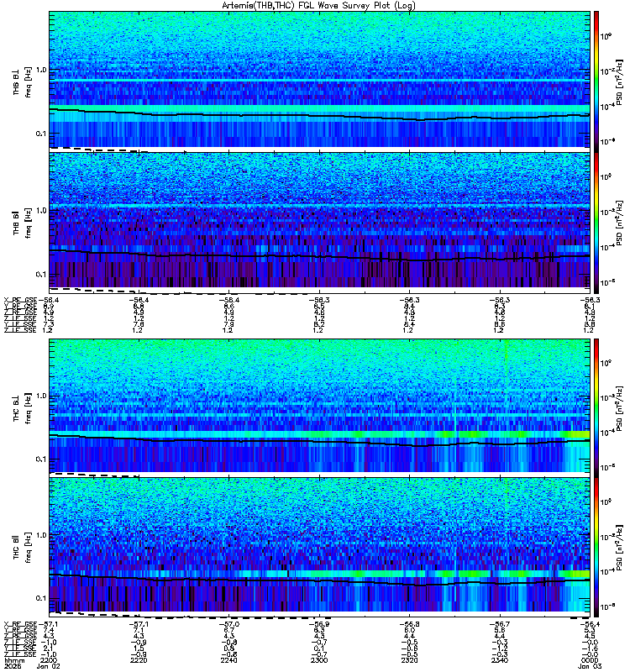Click '1.0' frequency tick in THC B∥ panel
630x672 pixels.
[41, 535]
